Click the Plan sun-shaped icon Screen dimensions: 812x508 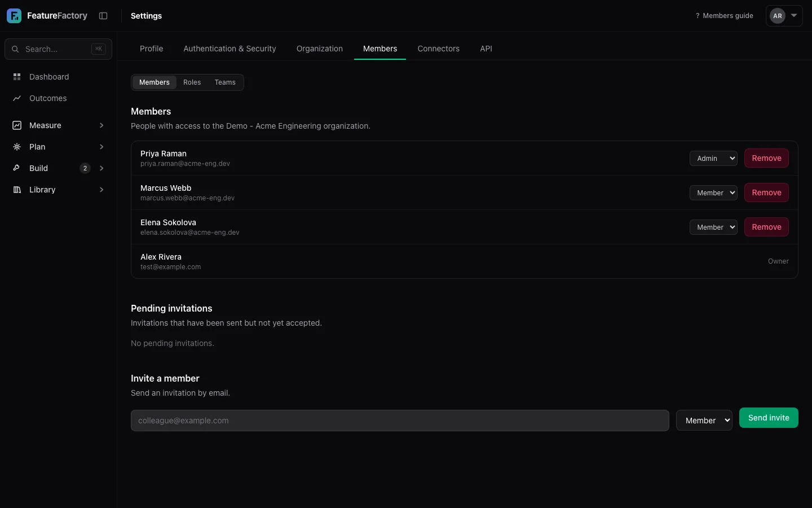point(17,147)
